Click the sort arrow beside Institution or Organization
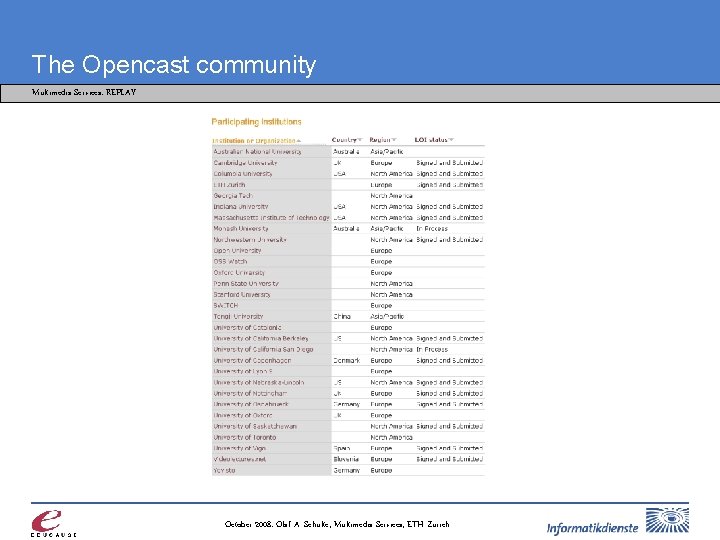720x540 pixels. 298,141
